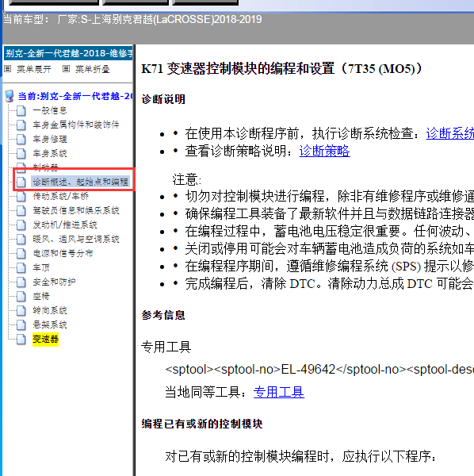
Task: Click the 编程已有或新的控制模块 heading
Action: pos(202,424)
